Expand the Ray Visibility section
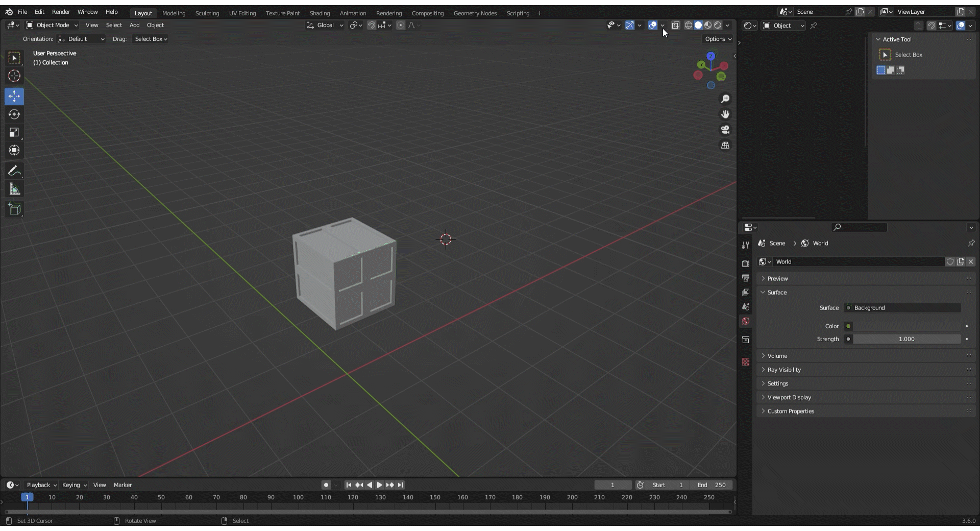This screenshot has width=980, height=531. pos(784,370)
